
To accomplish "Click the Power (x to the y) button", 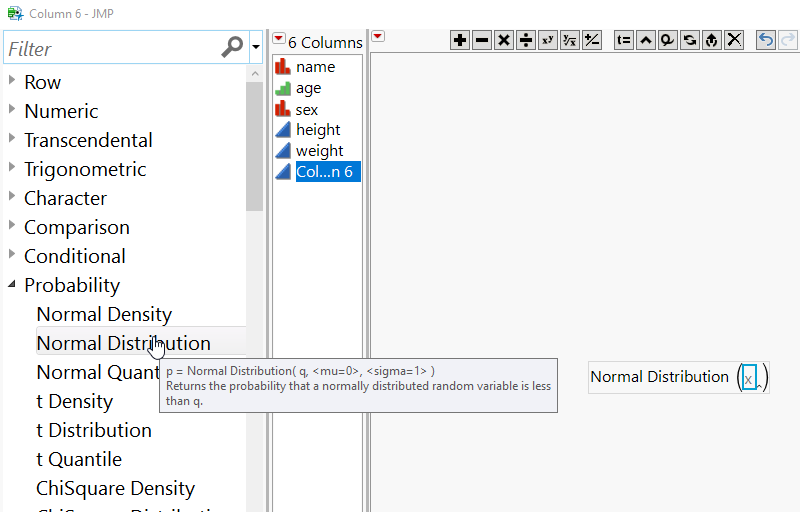I will point(547,40).
